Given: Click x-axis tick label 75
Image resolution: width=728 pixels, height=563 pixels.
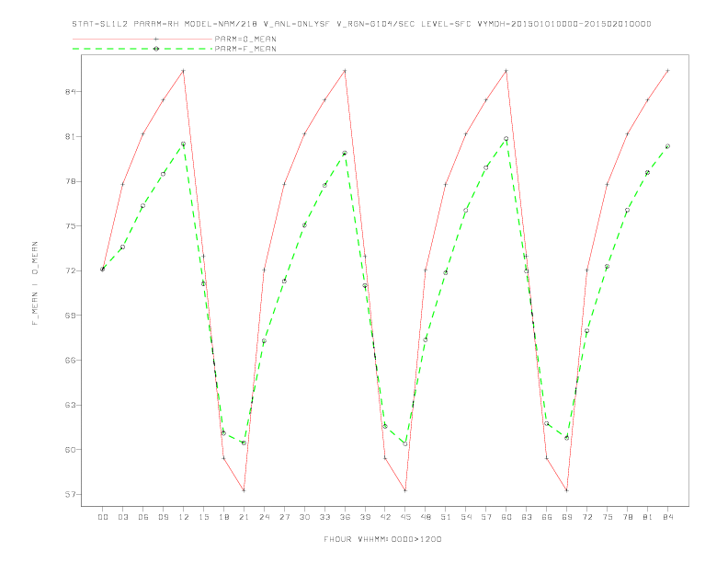Looking at the screenshot, I should point(608,517).
